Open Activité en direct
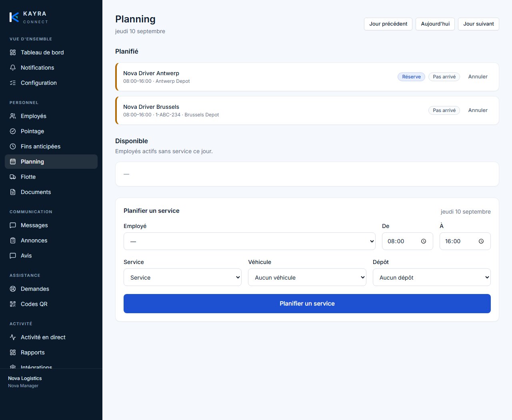Viewport: 512px width, 420px height. coord(51,337)
